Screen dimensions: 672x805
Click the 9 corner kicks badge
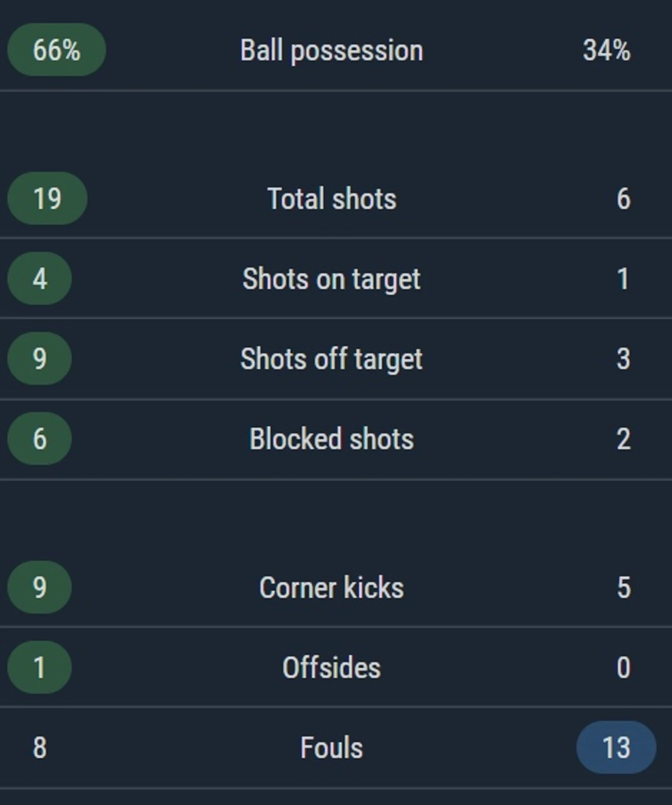pos(40,587)
